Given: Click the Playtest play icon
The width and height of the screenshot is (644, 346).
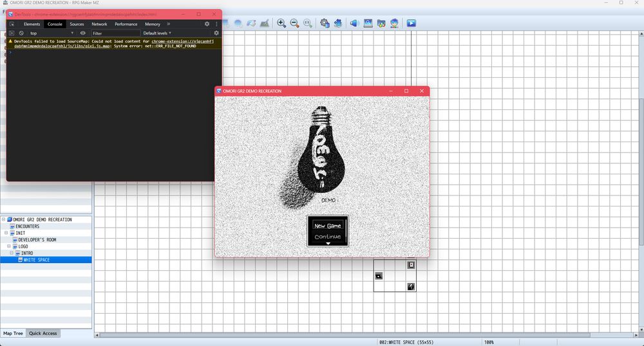Looking at the screenshot, I should coord(411,23).
